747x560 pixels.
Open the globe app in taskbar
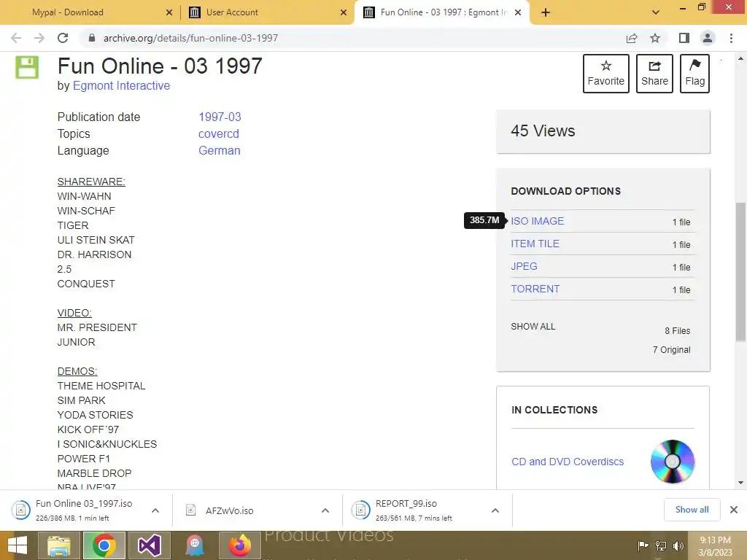tap(195, 545)
